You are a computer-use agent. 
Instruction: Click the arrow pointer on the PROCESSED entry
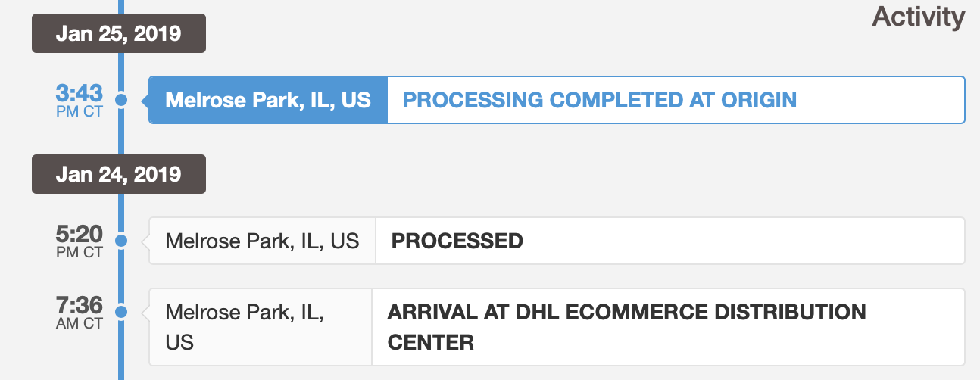click(145, 241)
